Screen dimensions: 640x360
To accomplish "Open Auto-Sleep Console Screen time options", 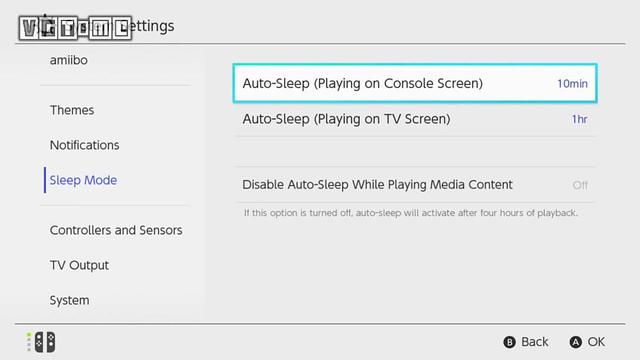I will [x=415, y=83].
